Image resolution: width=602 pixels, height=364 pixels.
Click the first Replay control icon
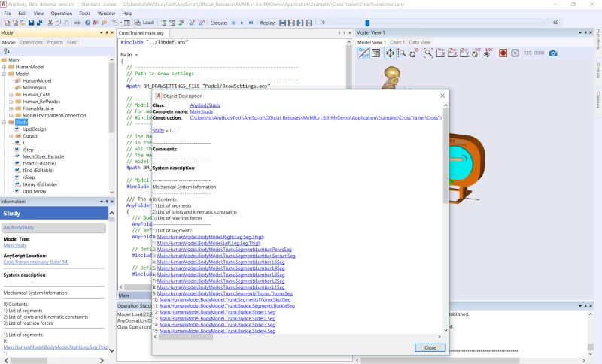point(283,23)
